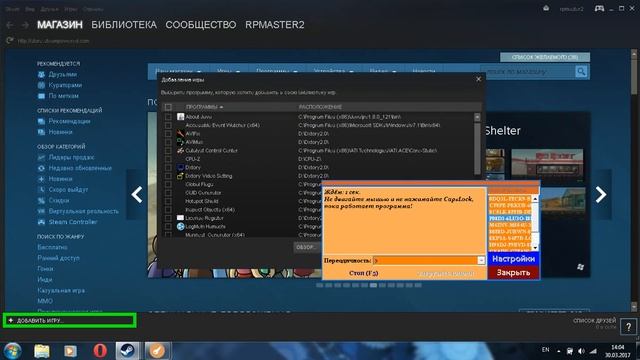Click the AVIFix program icon
This screenshot has height=360, width=640.
pyautogui.click(x=180, y=133)
